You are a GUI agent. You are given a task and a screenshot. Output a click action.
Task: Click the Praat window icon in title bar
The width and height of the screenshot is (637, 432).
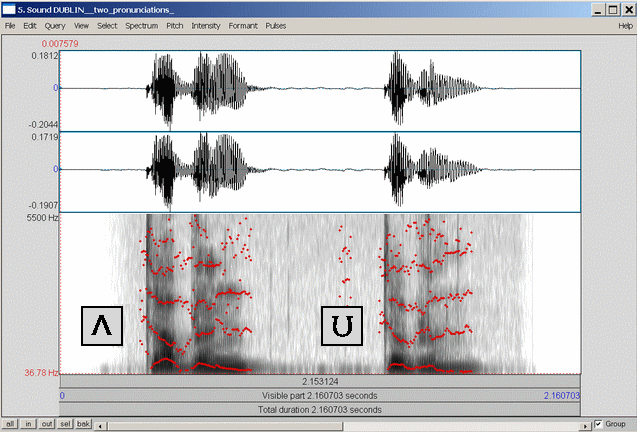[x=8, y=9]
